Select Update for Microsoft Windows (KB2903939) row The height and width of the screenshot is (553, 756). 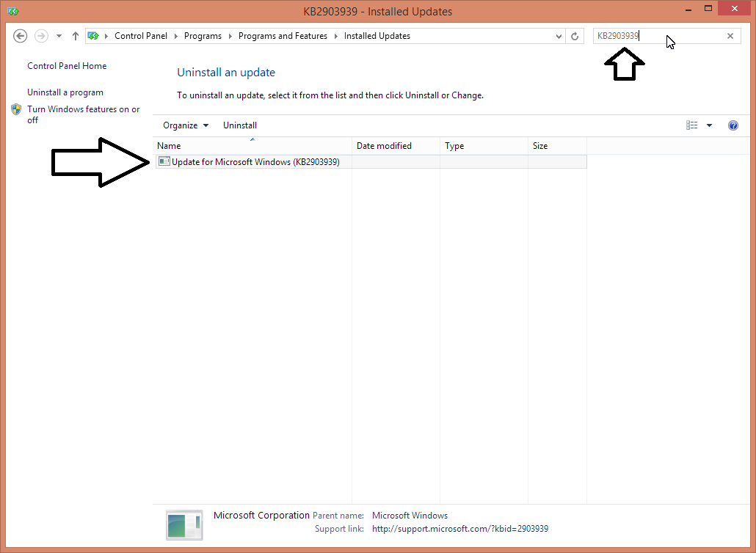tap(371, 162)
